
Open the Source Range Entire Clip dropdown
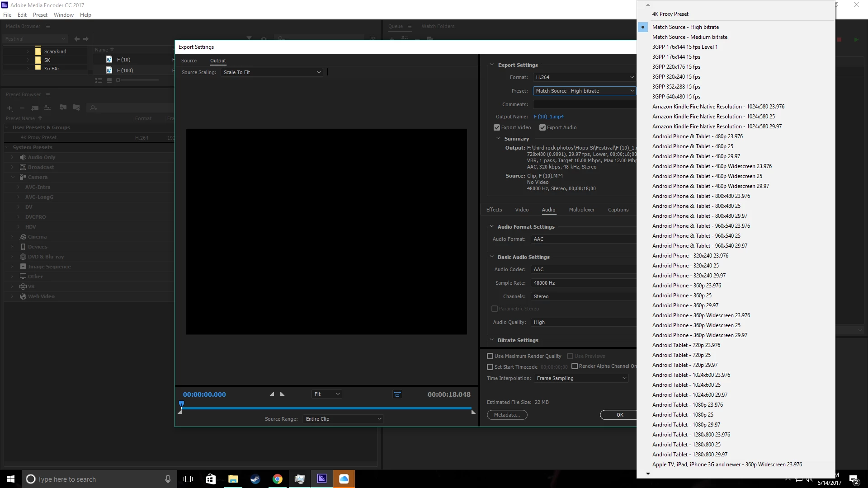[x=343, y=419]
